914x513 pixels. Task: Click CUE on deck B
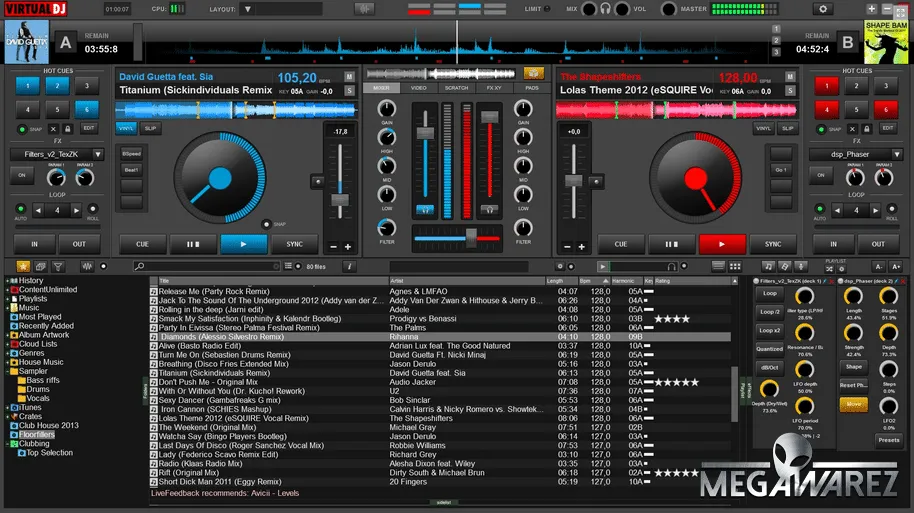click(621, 244)
